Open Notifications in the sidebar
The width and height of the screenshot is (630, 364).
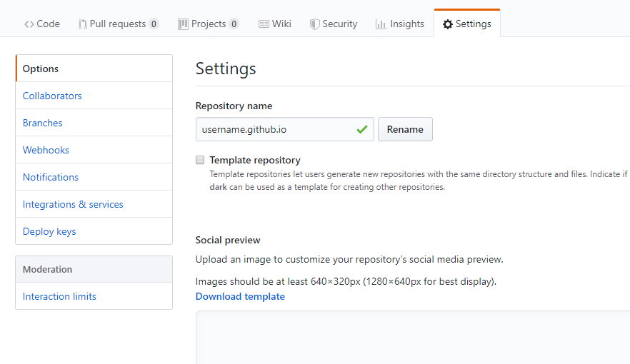point(94,177)
